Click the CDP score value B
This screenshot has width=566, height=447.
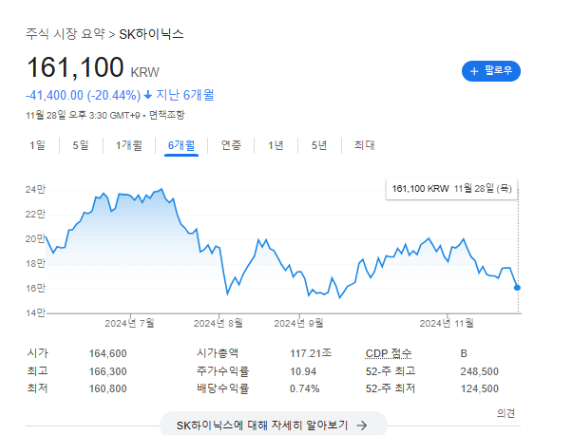tap(464, 353)
